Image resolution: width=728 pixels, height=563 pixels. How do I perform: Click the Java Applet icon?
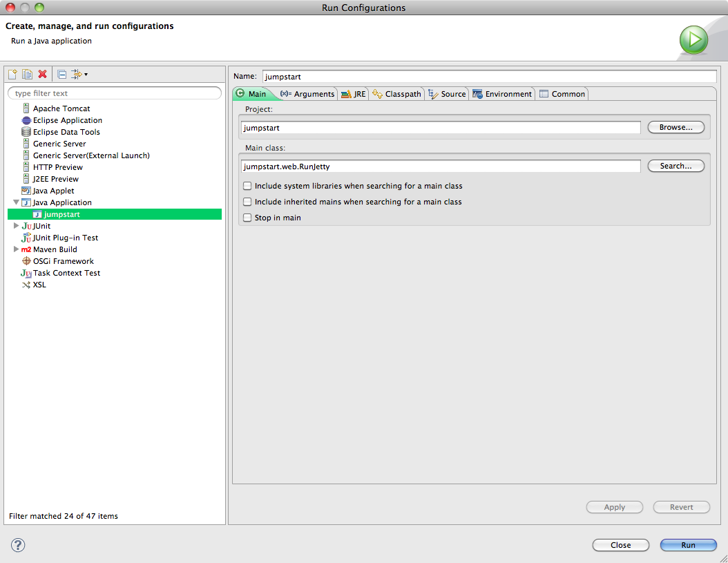coord(26,191)
